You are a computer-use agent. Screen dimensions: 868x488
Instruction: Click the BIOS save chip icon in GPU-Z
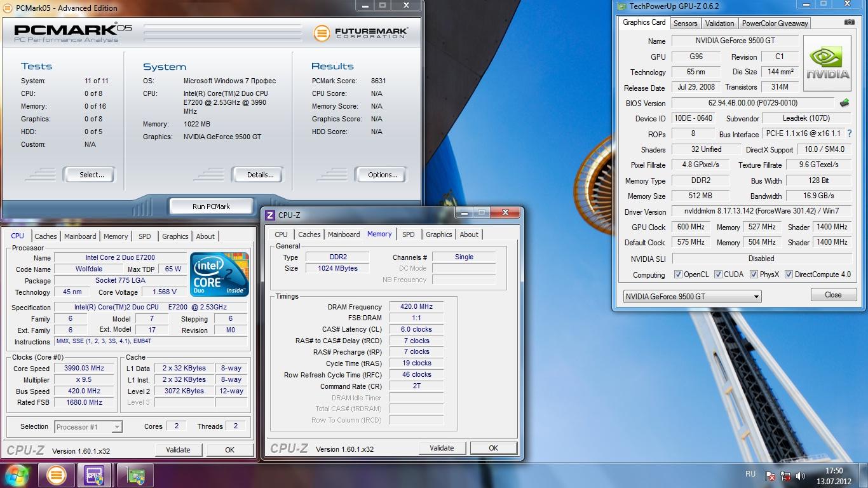[844, 103]
